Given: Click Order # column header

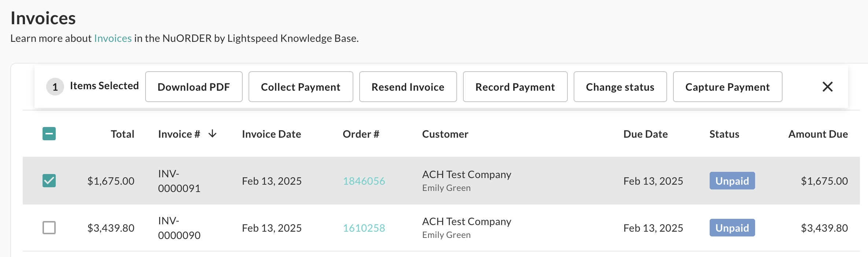Looking at the screenshot, I should (361, 134).
